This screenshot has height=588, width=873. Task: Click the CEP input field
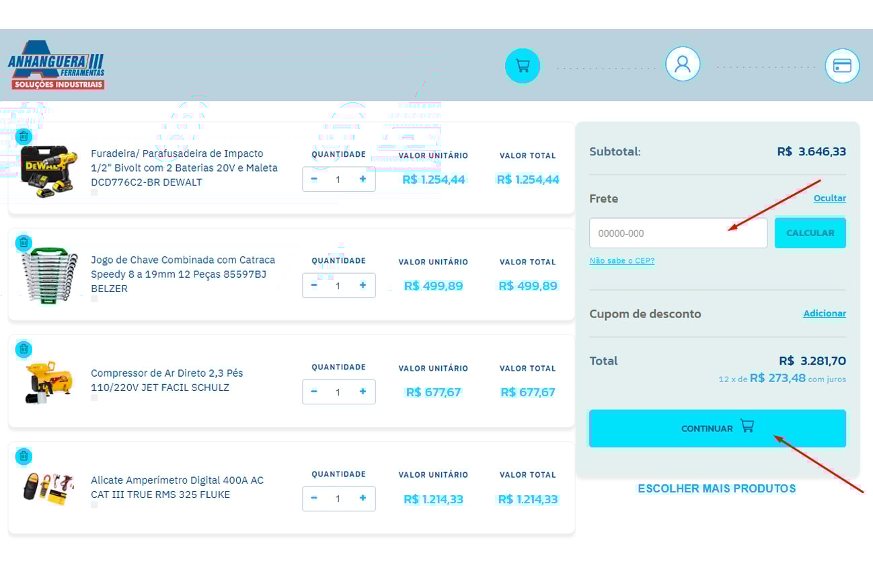tap(678, 233)
